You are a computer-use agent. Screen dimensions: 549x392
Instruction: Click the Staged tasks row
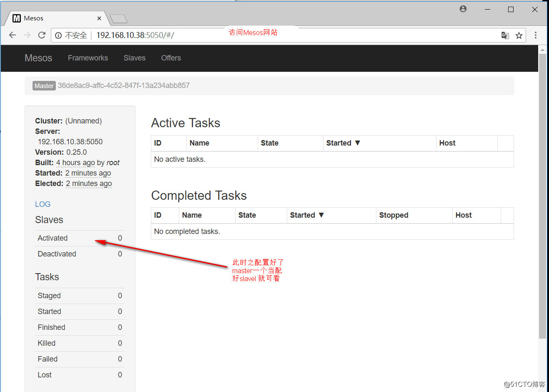pyautogui.click(x=80, y=296)
